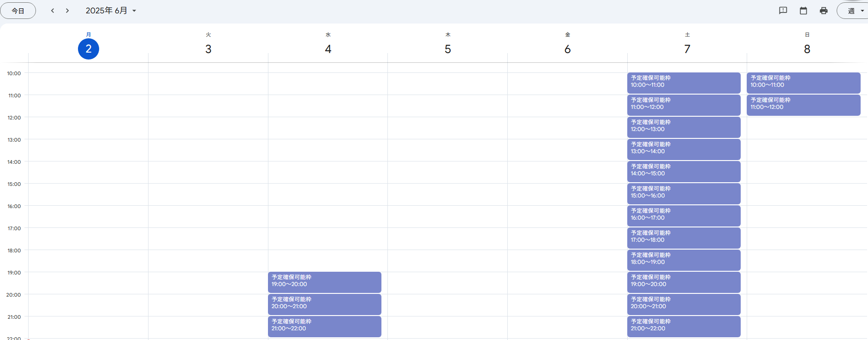Open Saturday's 10:00~11:00 booking slot

coord(684,83)
